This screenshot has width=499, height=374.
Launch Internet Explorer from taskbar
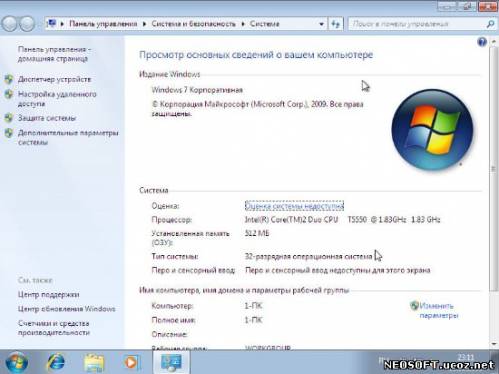pos(56,362)
